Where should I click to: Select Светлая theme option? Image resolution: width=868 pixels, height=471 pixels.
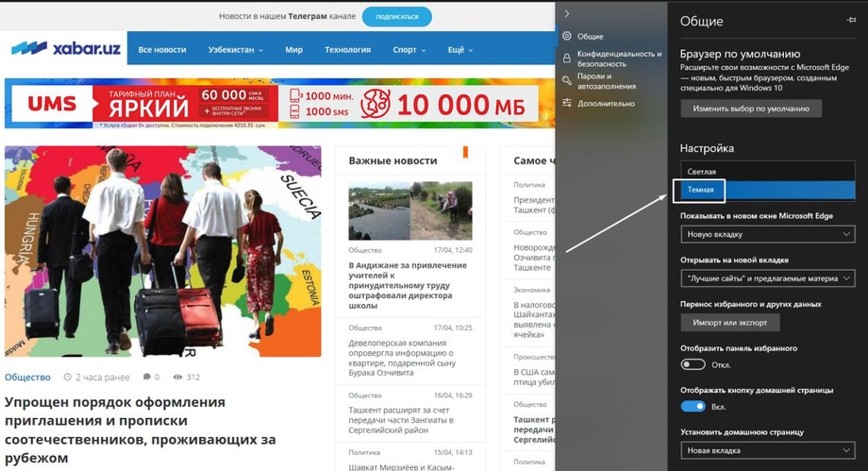pos(768,171)
